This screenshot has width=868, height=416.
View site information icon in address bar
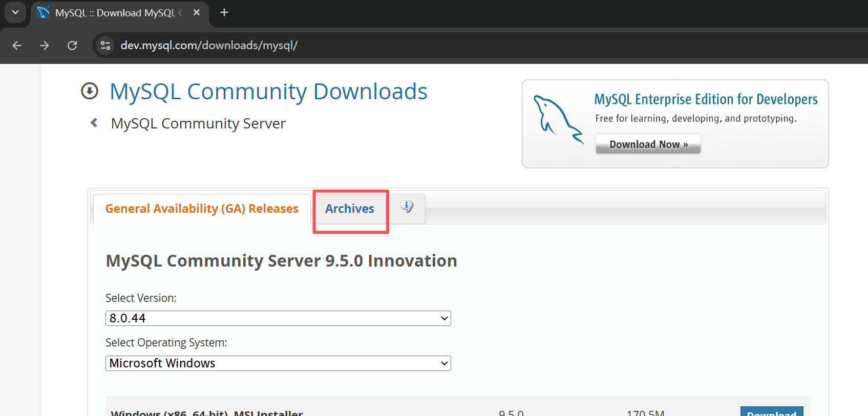(105, 46)
